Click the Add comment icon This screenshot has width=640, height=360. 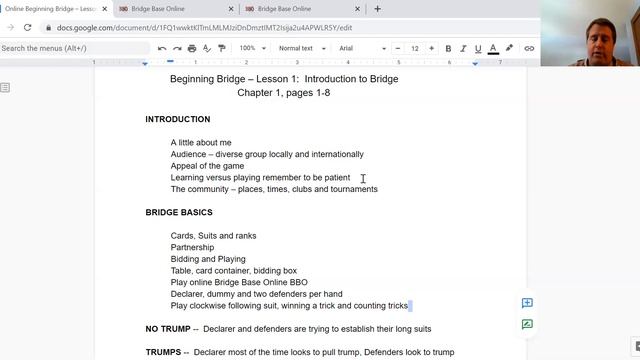527,303
